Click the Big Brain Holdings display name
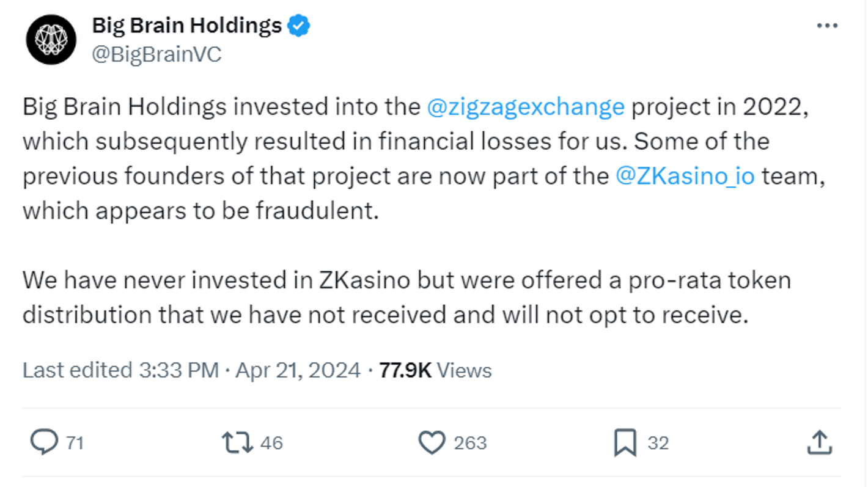 coord(186,25)
